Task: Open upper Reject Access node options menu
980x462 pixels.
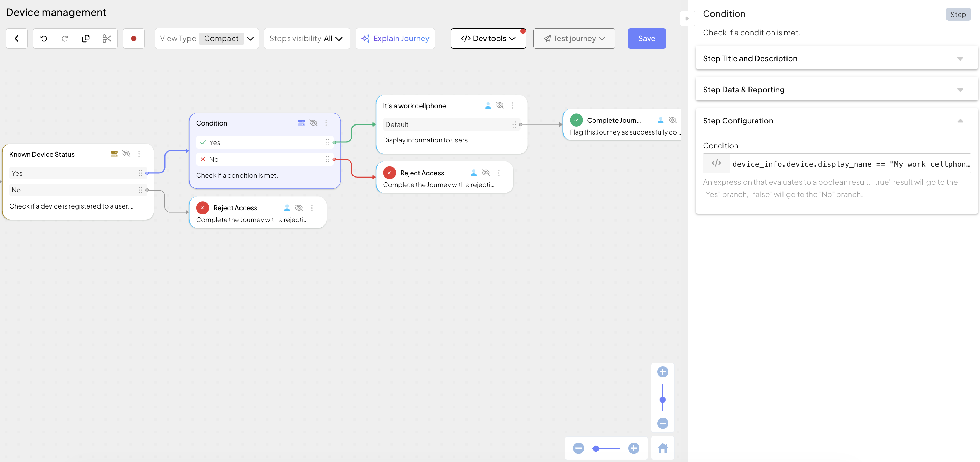Action: click(x=499, y=173)
